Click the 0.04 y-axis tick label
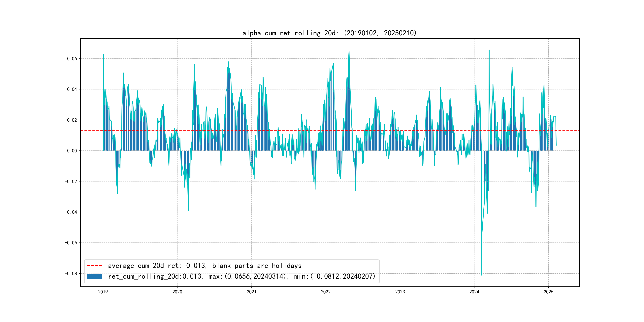This screenshot has width=644, height=322. (72, 89)
